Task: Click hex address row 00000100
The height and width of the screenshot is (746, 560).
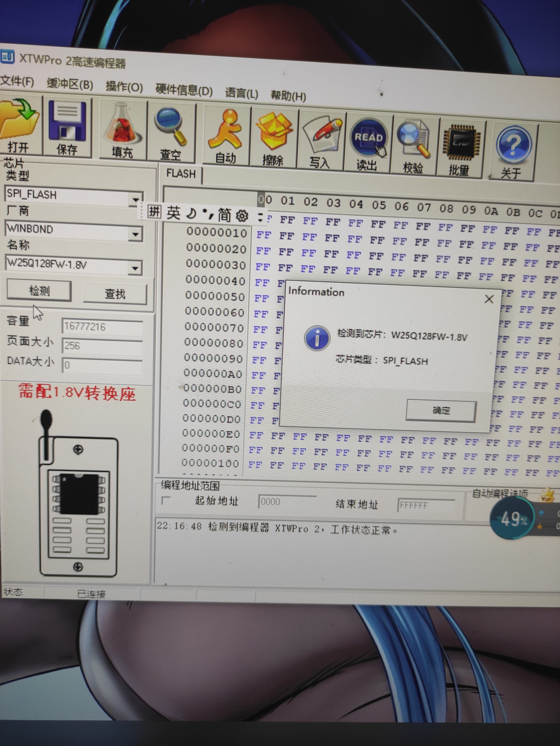Action: [210, 463]
